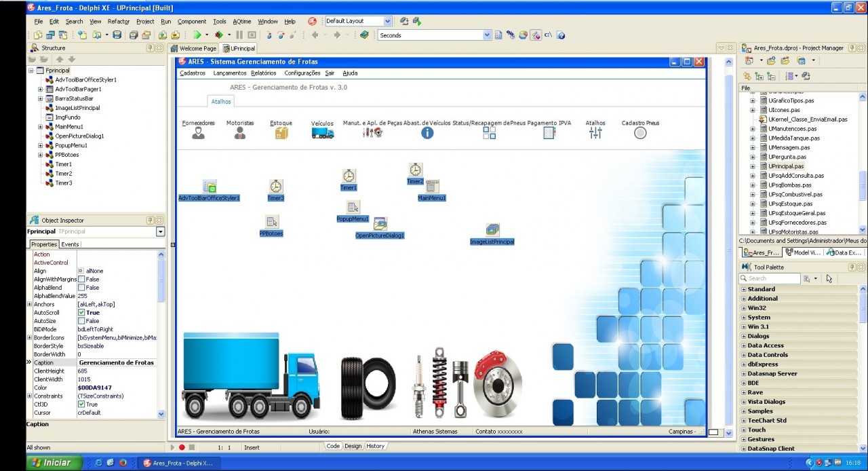Click the Estoque box icon
Image resolution: width=868 pixels, height=471 pixels.
[281, 132]
